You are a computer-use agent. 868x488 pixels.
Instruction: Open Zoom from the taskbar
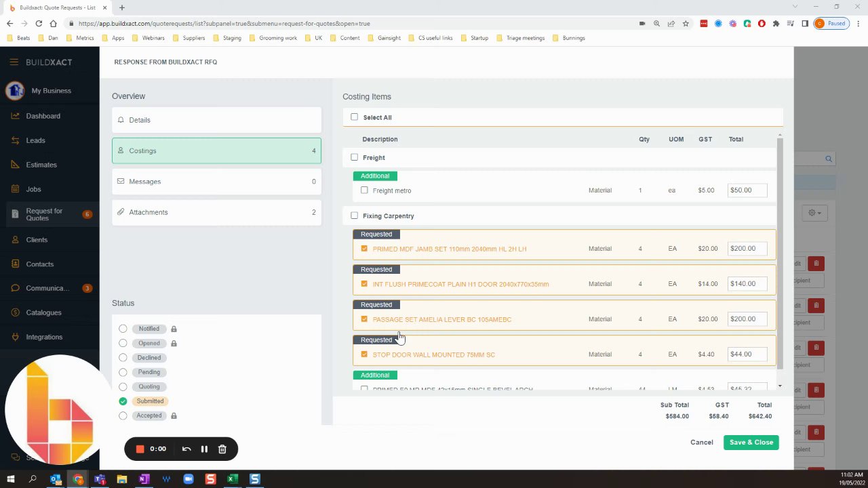click(x=189, y=479)
